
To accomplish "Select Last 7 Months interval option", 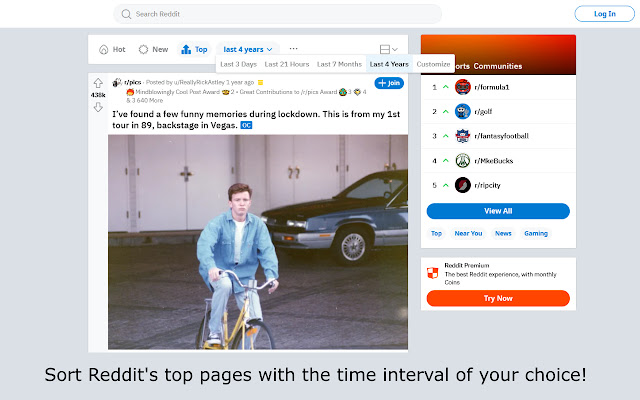I will tap(339, 64).
